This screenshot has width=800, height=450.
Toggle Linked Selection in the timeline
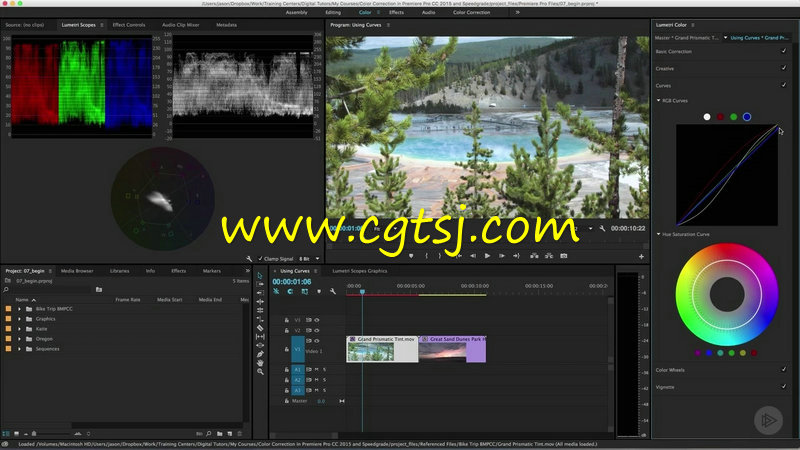(305, 291)
